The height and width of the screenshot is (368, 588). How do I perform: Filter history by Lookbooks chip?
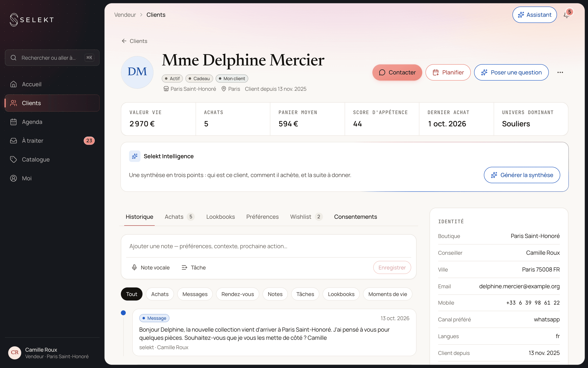341,294
